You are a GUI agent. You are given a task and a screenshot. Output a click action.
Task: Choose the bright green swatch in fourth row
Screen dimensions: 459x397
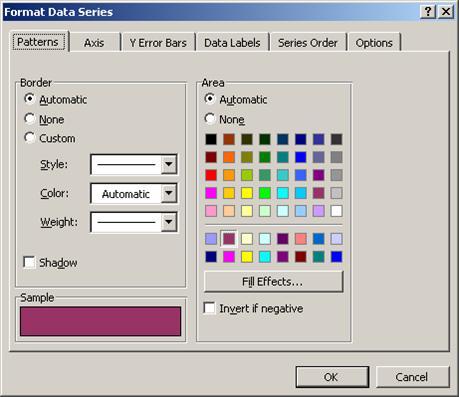point(265,193)
